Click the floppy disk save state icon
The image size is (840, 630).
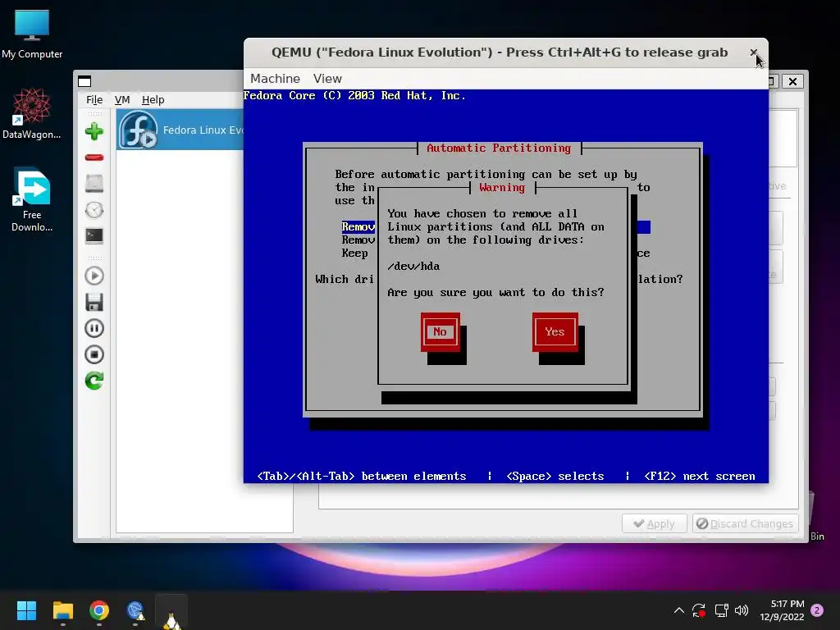click(94, 302)
